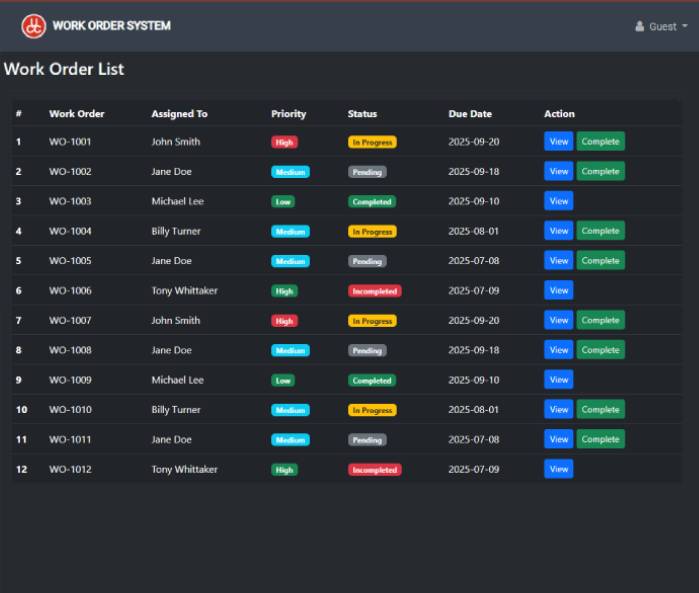Click the Guest user profile icon

(640, 27)
